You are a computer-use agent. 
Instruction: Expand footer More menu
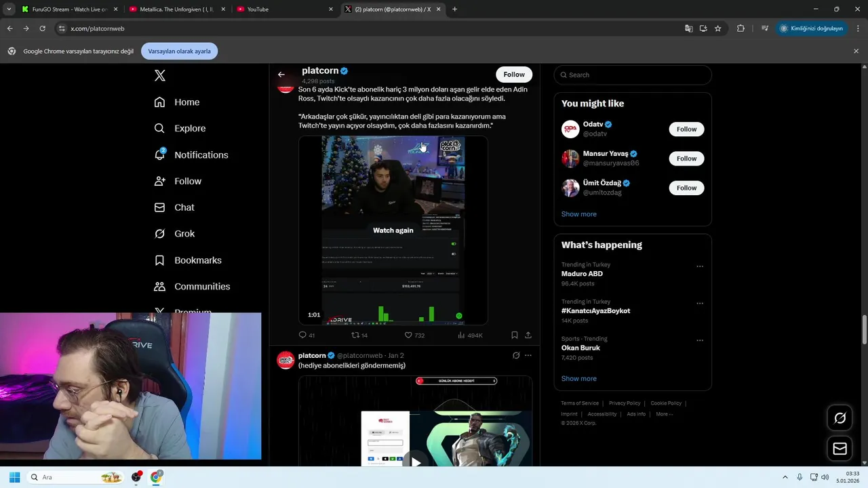(x=664, y=414)
